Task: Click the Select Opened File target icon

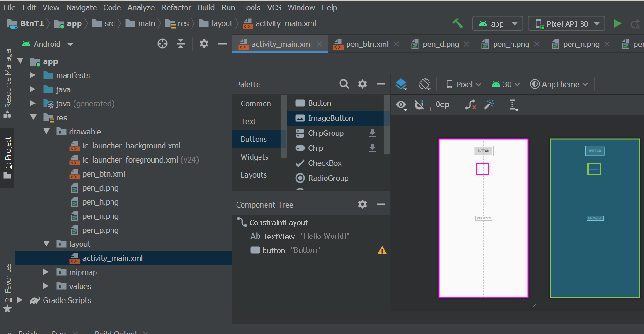Action: click(163, 44)
